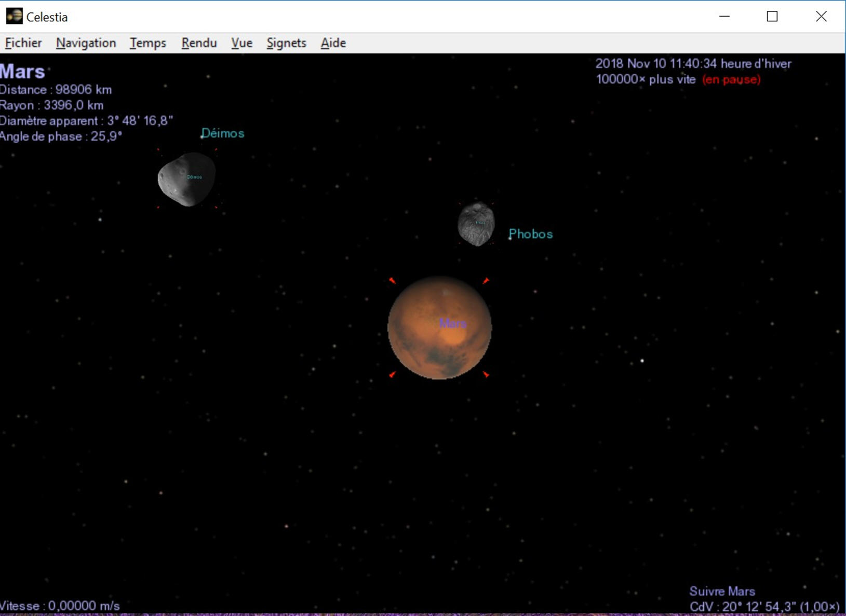Open the Navigation menu

[86, 43]
